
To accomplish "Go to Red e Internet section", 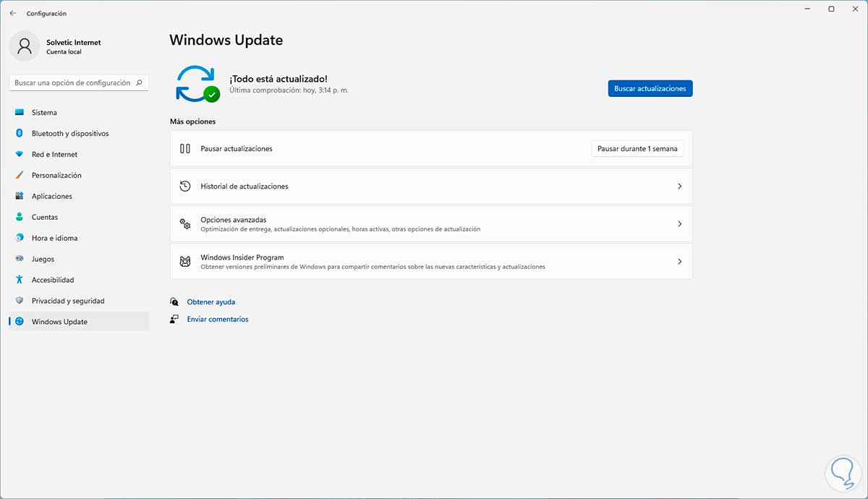I will click(79, 155).
